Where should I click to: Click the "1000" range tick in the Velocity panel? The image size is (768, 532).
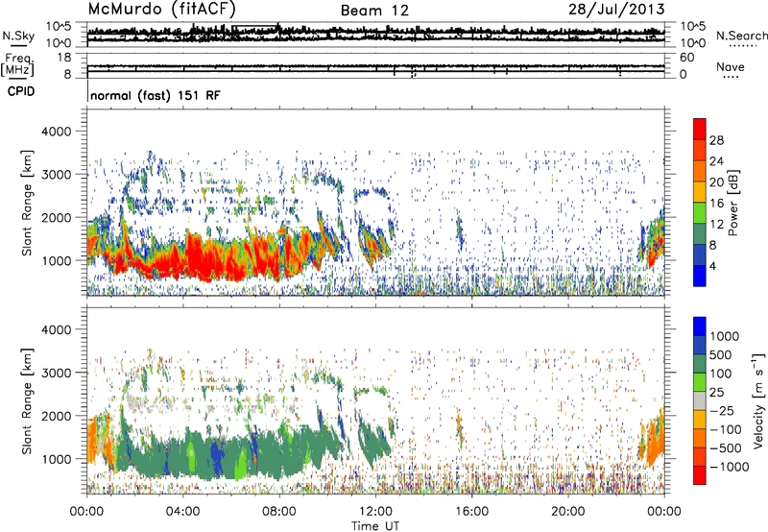(x=56, y=459)
